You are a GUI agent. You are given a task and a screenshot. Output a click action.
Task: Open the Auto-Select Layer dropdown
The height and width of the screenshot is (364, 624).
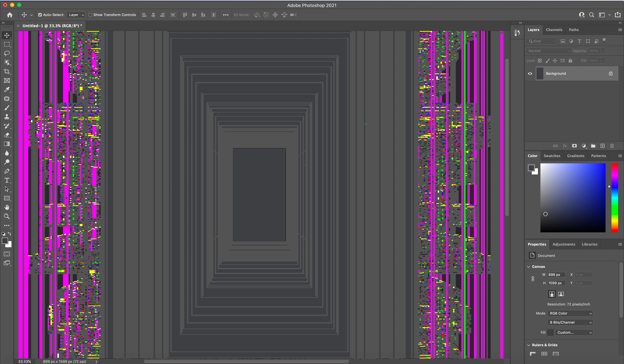(76, 15)
